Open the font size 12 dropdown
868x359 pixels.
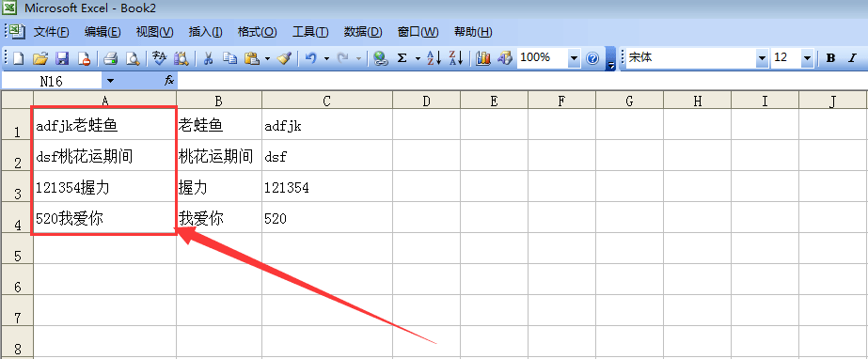tap(807, 58)
